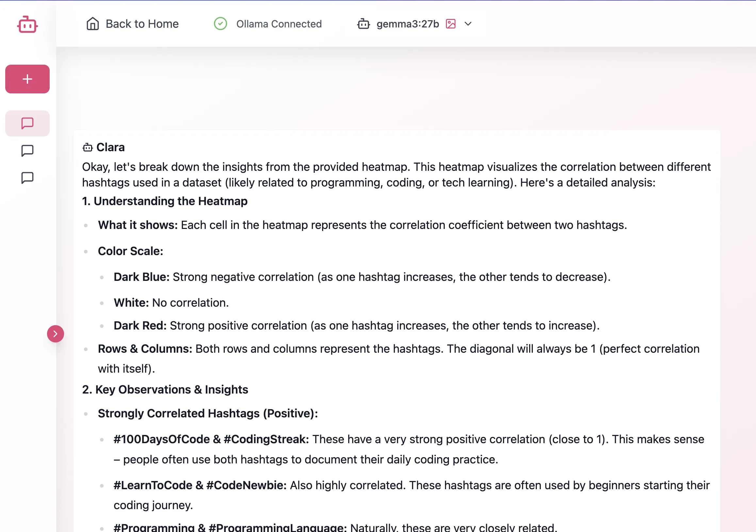This screenshot has width=756, height=532.
Task: Click the Understanding the Heatmap heading
Action: (x=165, y=201)
